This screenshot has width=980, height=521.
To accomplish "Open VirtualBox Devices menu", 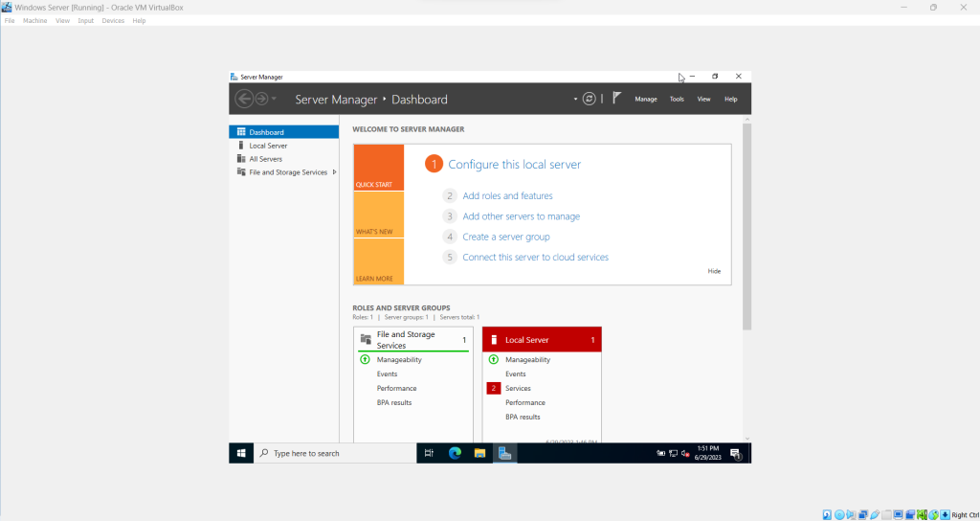I will pos(113,21).
